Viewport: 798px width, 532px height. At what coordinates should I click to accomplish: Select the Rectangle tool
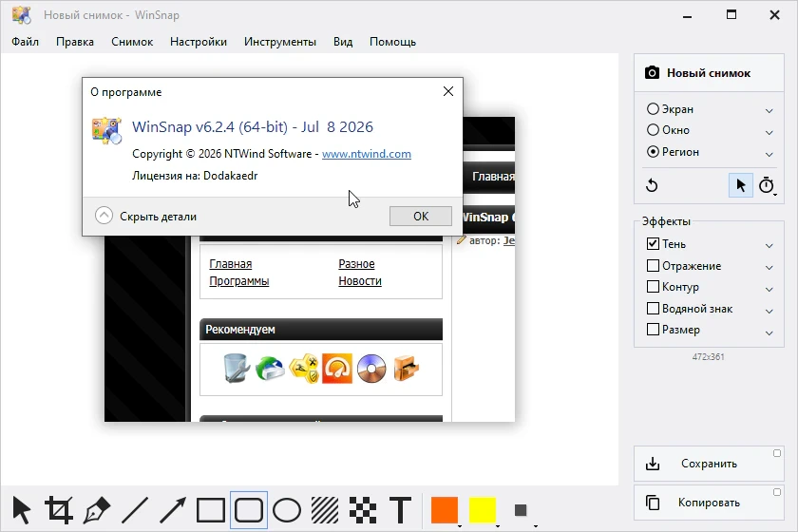click(x=211, y=510)
